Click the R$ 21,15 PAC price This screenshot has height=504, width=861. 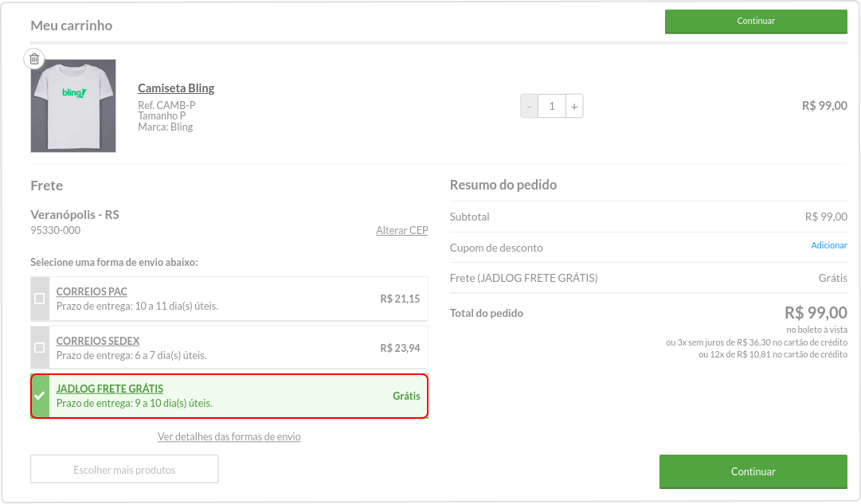click(x=400, y=299)
